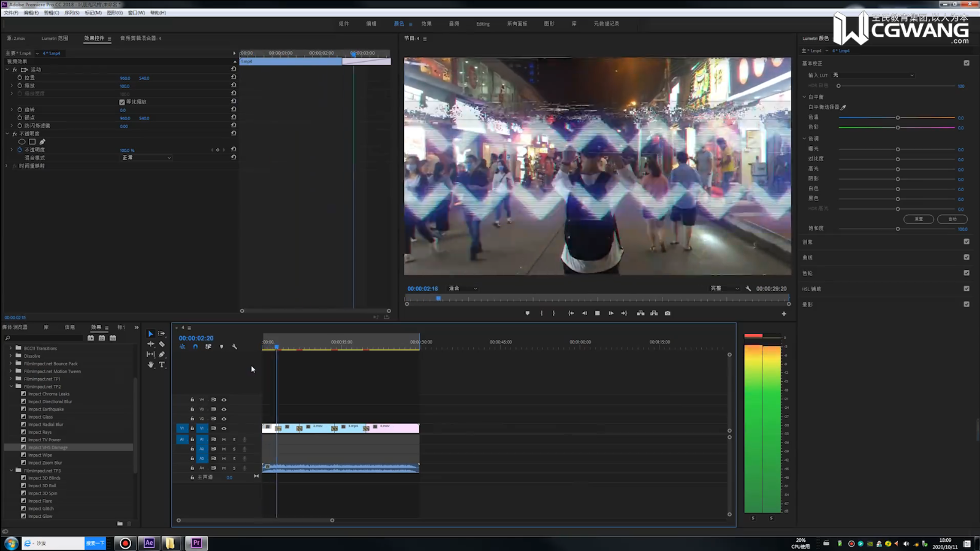
Task: Expand the BCC11 Transitions folder
Action: (x=10, y=348)
